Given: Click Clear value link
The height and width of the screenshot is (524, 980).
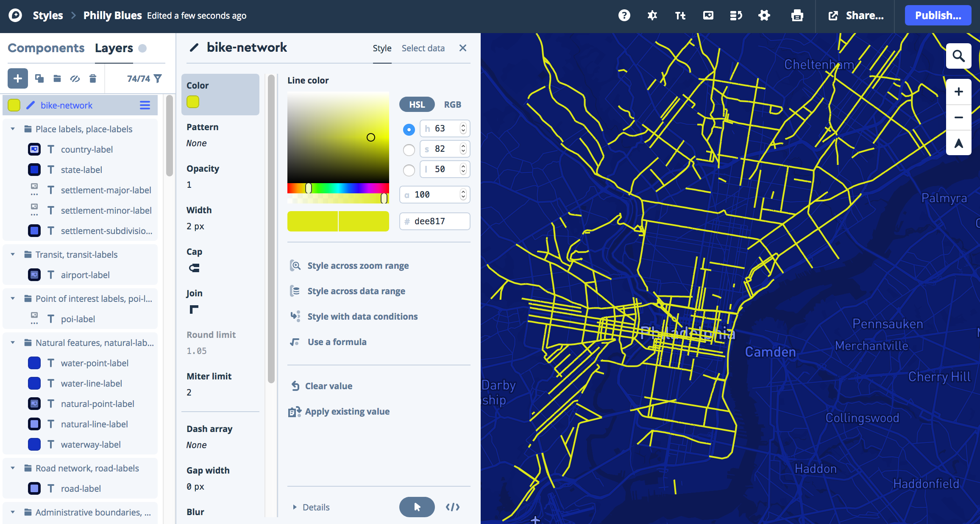Looking at the screenshot, I should click(x=329, y=386).
